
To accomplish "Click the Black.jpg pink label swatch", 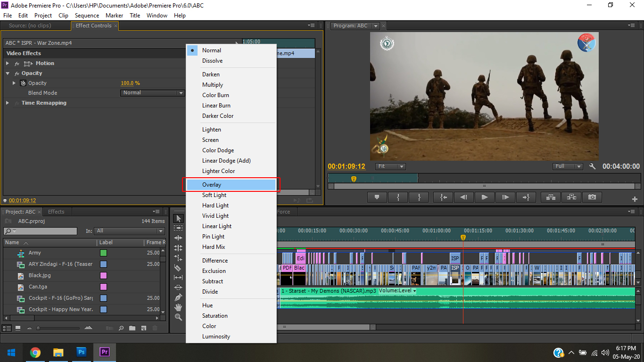I will point(103,275).
